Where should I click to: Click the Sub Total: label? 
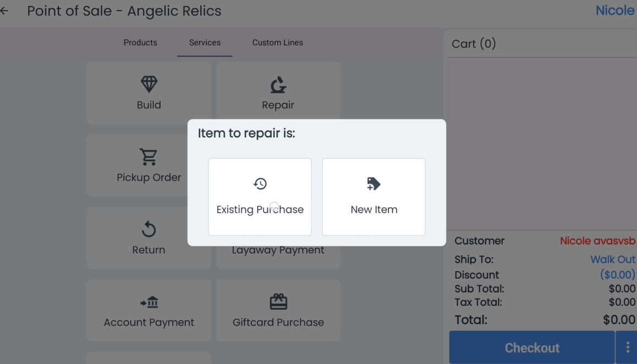pos(479,289)
